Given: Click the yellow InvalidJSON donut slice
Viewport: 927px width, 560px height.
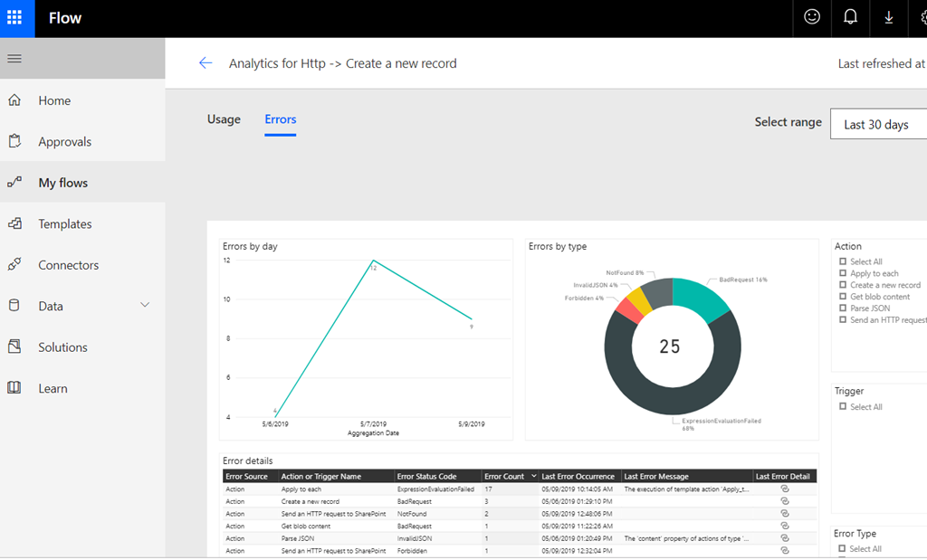Looking at the screenshot, I should click(639, 300).
